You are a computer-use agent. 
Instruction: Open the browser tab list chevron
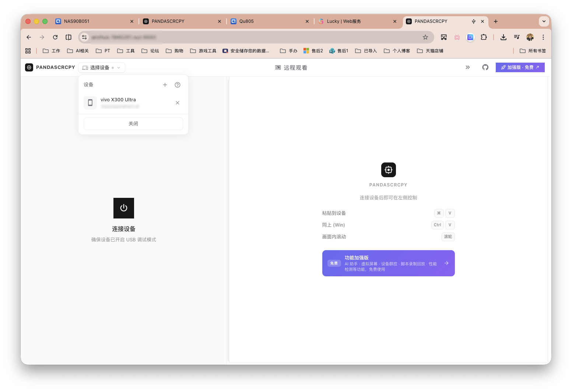544,21
